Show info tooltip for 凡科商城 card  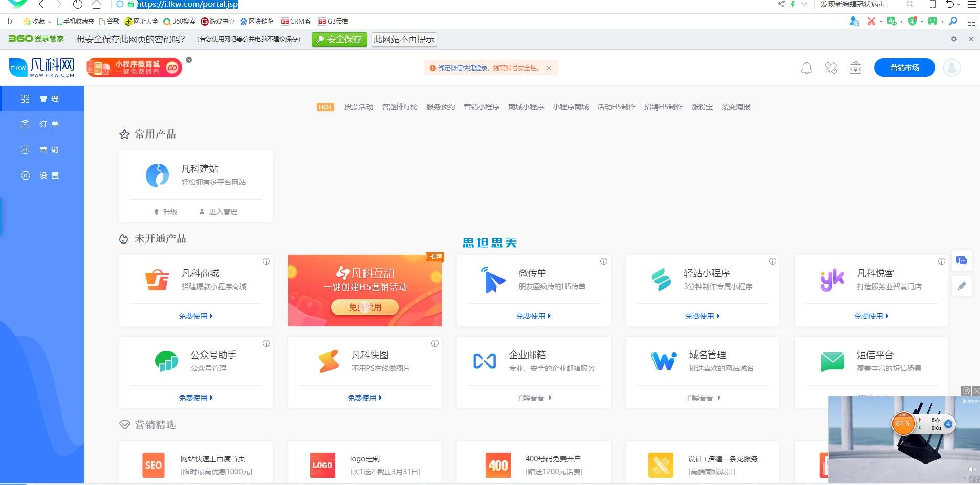pyautogui.click(x=266, y=261)
